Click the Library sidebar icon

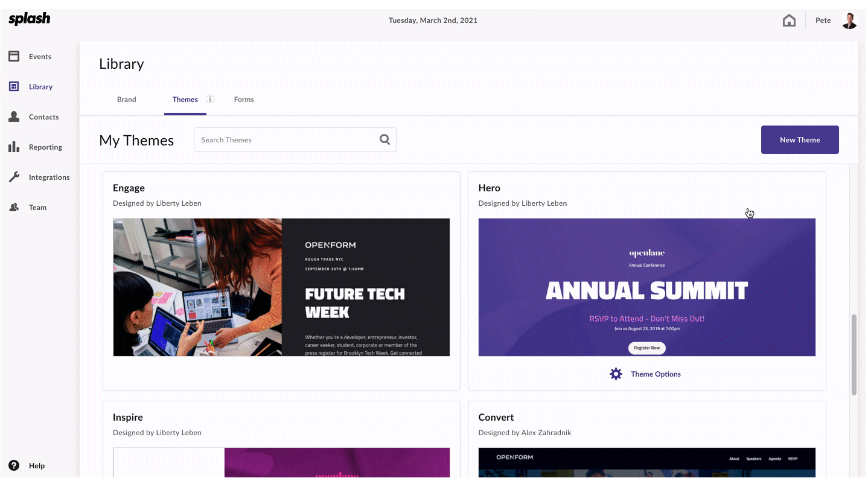click(14, 86)
